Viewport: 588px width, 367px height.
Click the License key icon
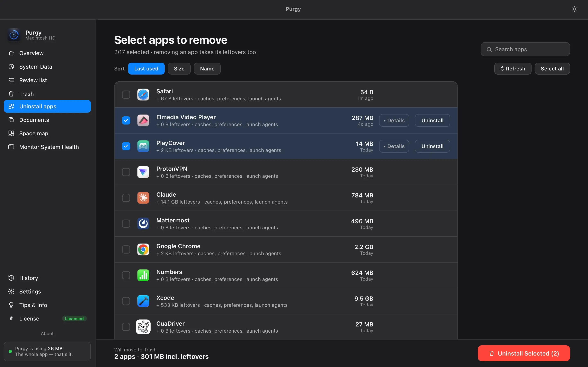11,318
